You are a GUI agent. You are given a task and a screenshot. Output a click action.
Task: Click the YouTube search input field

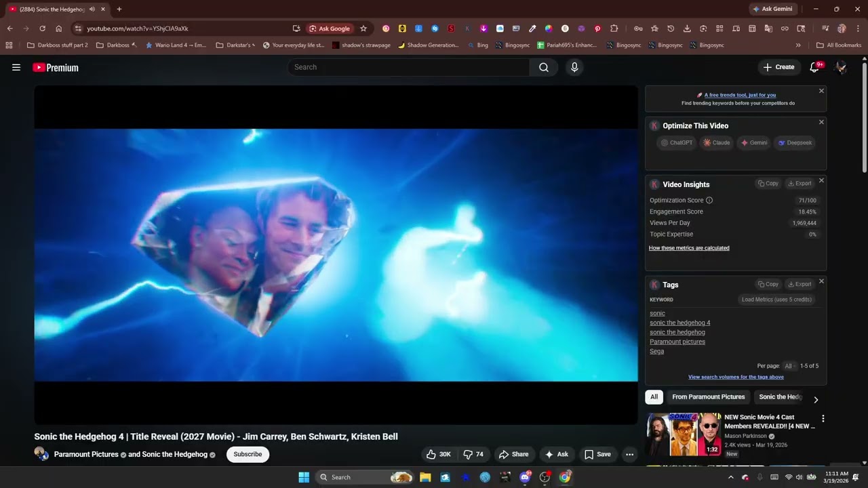pos(409,67)
